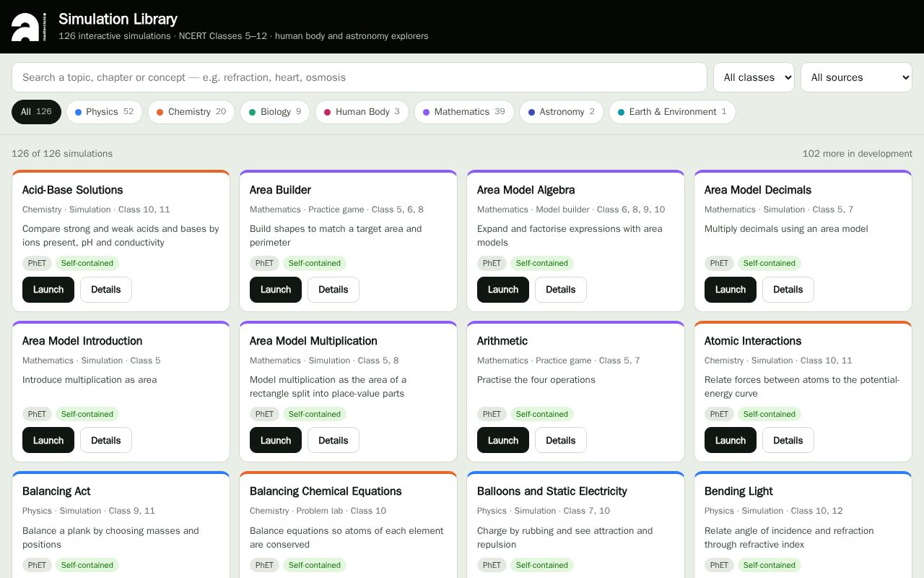Click the Simulation Library heading
The height and width of the screenshot is (578, 924).
click(118, 19)
